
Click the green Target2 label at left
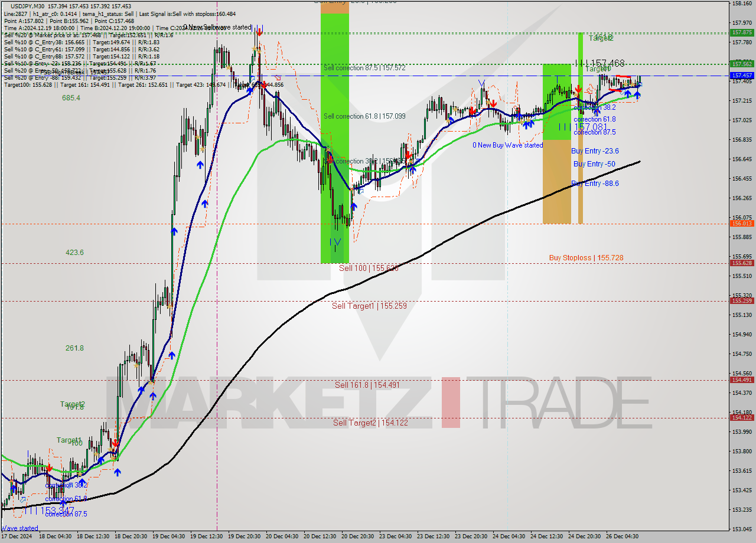pos(73,404)
